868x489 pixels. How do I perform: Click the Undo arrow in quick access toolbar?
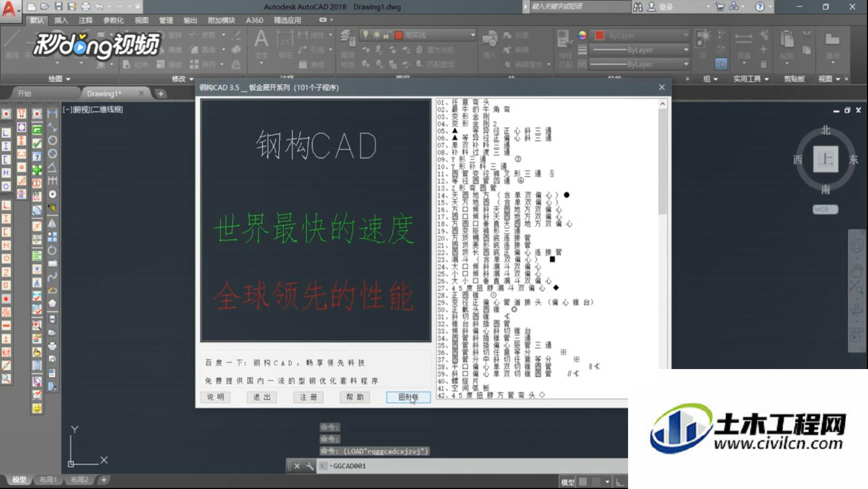99,7
